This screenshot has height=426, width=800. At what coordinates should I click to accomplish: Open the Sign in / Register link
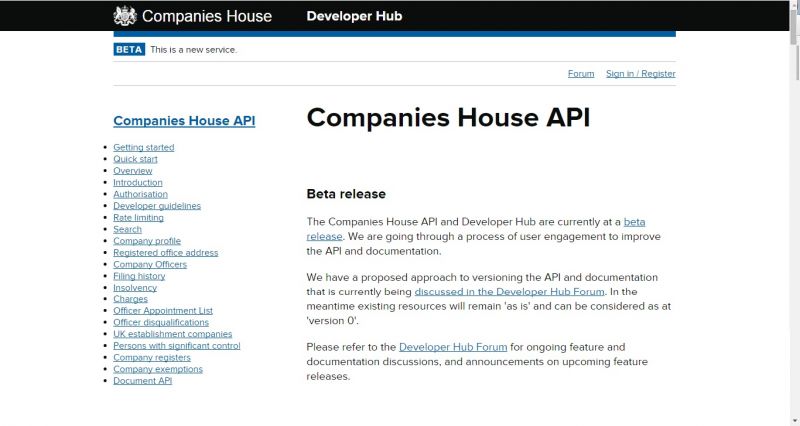(x=641, y=73)
